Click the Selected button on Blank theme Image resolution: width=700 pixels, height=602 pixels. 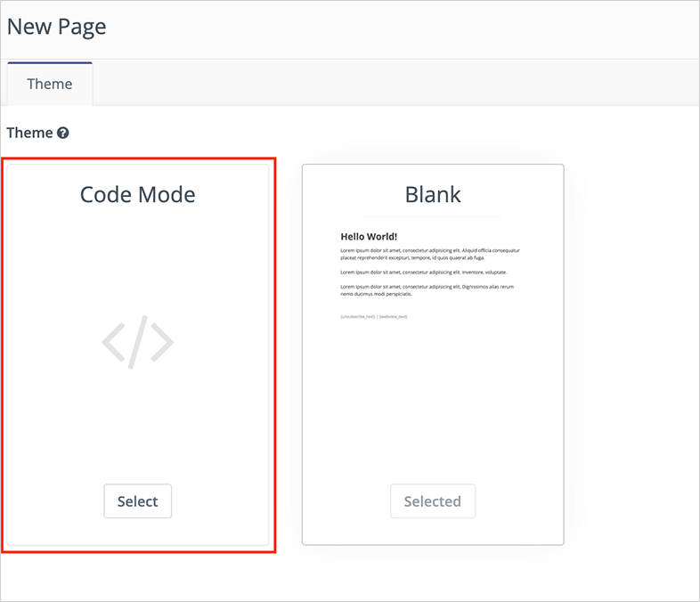[432, 501]
